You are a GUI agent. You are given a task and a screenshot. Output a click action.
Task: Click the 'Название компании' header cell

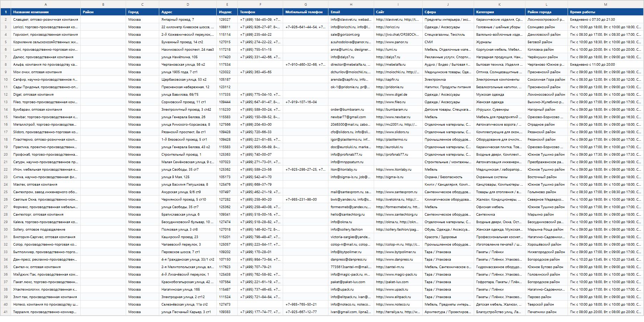(x=46, y=12)
